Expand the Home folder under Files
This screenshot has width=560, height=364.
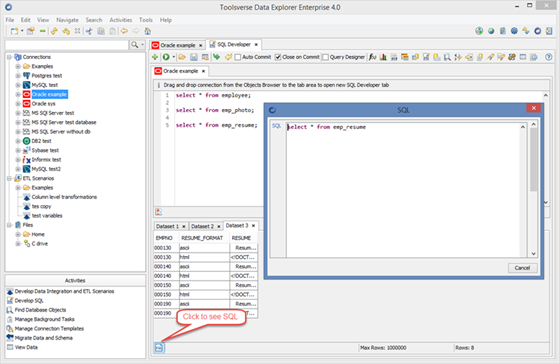(x=18, y=234)
